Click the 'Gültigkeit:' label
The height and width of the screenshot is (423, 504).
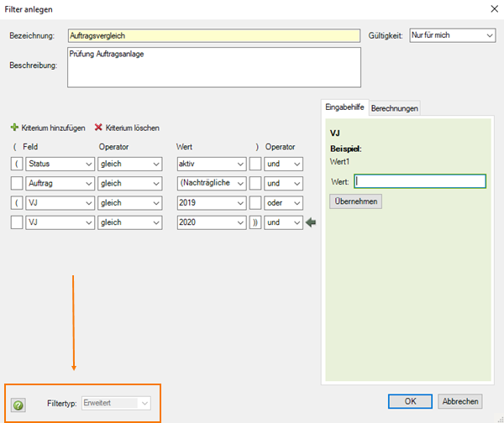click(x=386, y=35)
